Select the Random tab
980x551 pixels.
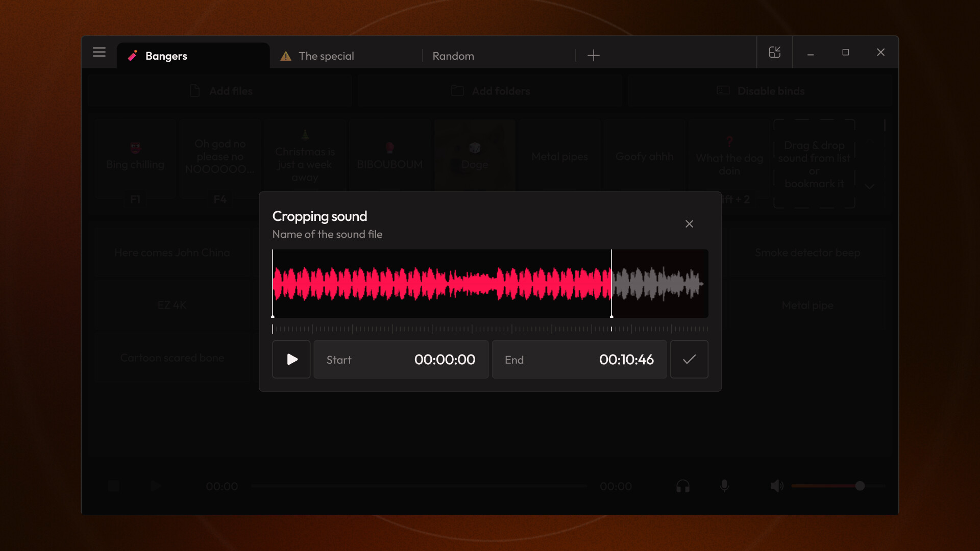coord(453,56)
